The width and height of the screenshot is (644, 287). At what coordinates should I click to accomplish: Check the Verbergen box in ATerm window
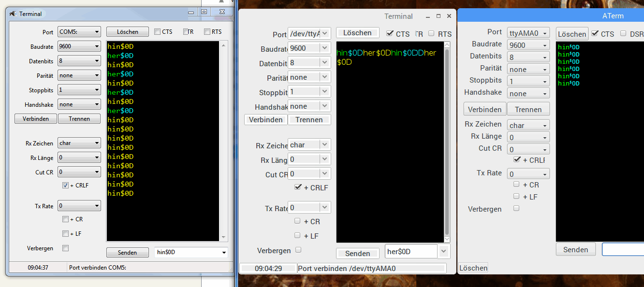(516, 208)
